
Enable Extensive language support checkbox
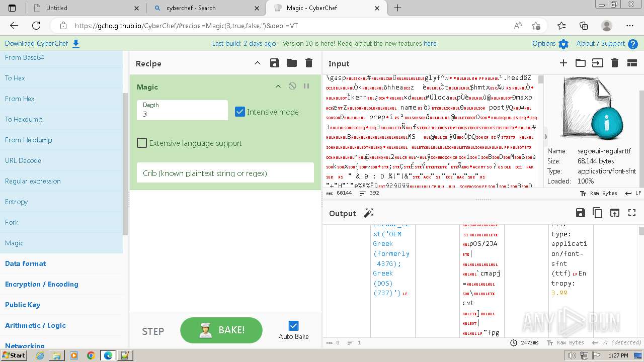coord(142,143)
